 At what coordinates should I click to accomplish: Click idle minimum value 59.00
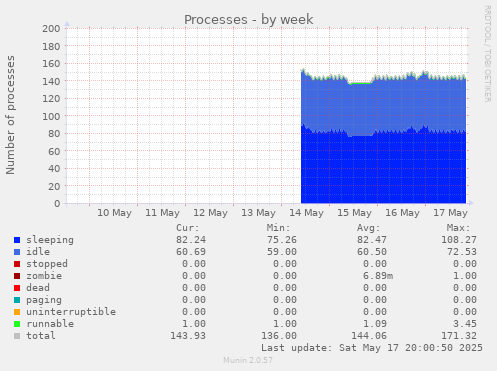282,252
